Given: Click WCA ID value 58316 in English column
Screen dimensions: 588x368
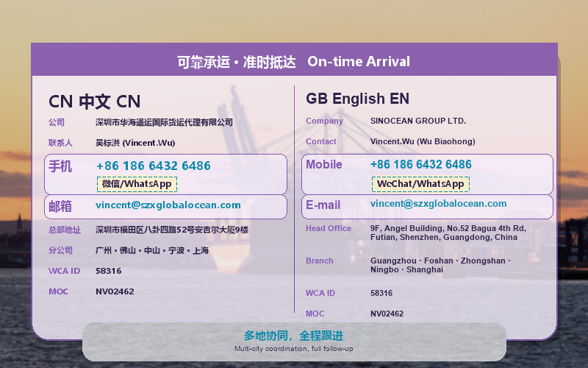Looking at the screenshot, I should pos(381,293).
